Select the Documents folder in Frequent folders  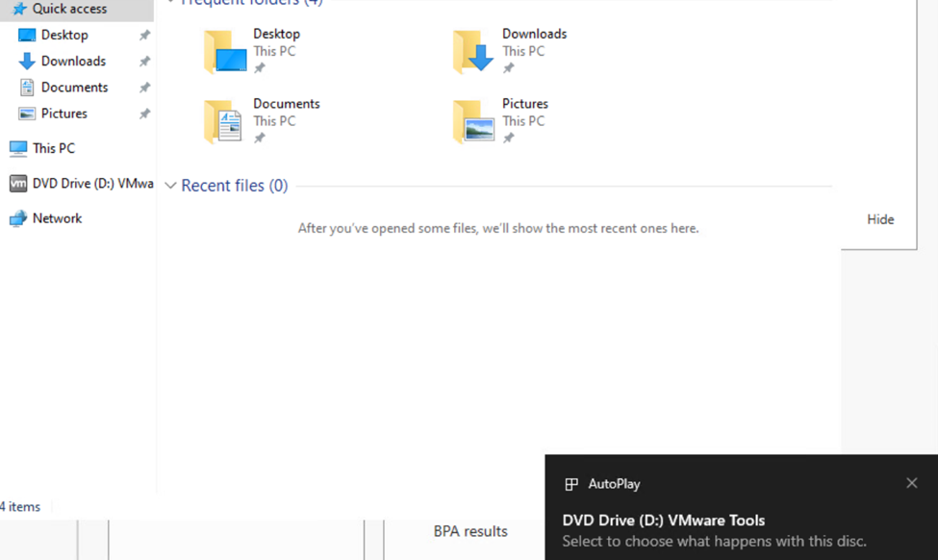pyautogui.click(x=225, y=122)
